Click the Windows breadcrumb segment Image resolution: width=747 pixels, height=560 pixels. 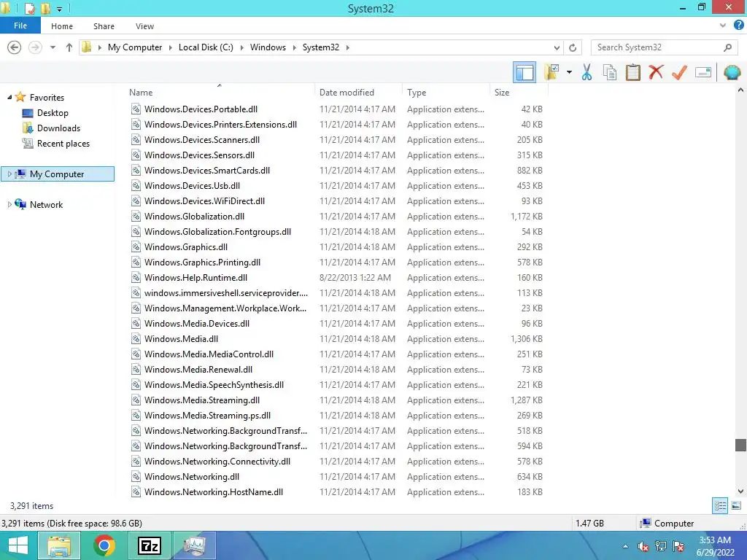268,47
